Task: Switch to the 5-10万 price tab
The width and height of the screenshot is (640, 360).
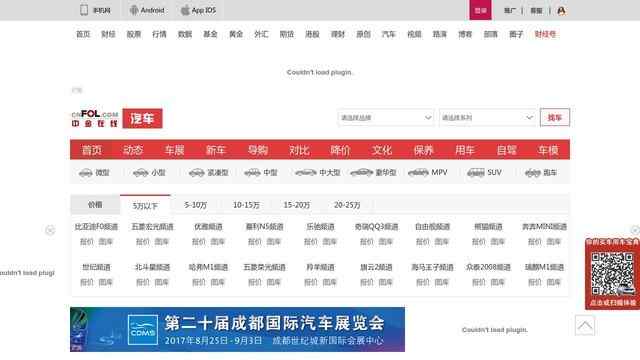Action: point(196,205)
